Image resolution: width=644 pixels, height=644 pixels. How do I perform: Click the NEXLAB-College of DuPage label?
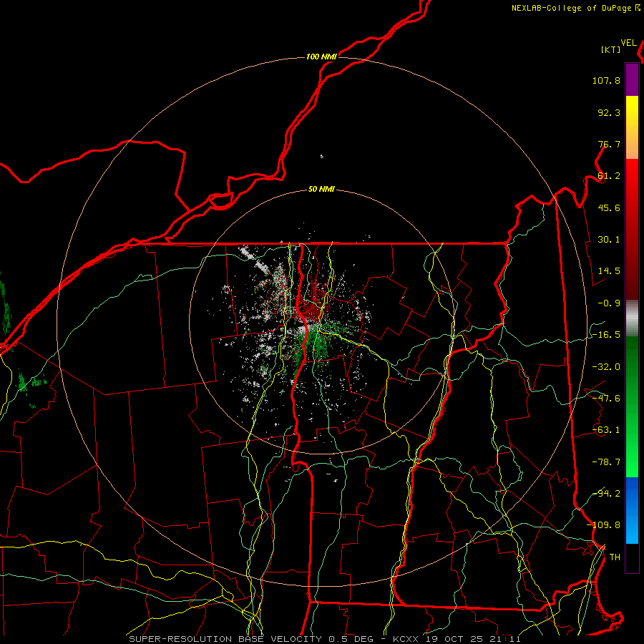click(571, 8)
